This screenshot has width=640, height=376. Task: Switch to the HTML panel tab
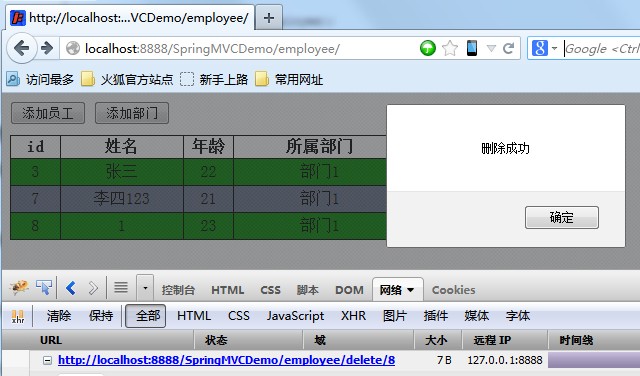point(227,290)
